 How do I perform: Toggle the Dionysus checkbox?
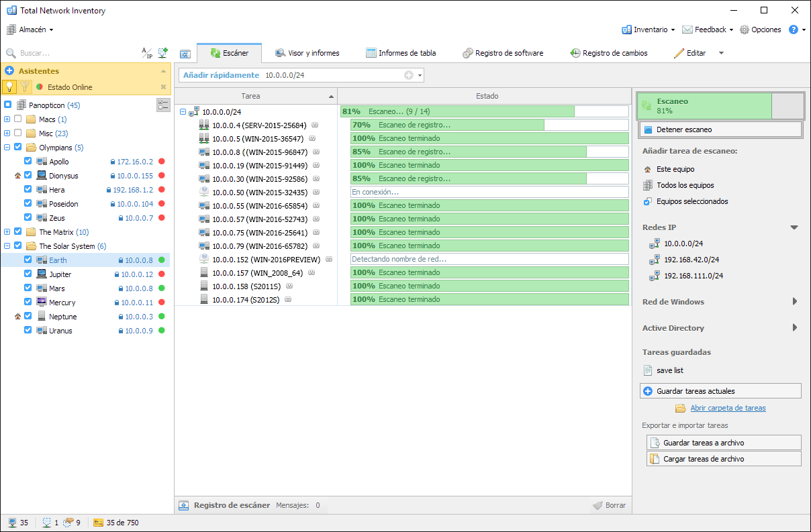[x=28, y=176]
